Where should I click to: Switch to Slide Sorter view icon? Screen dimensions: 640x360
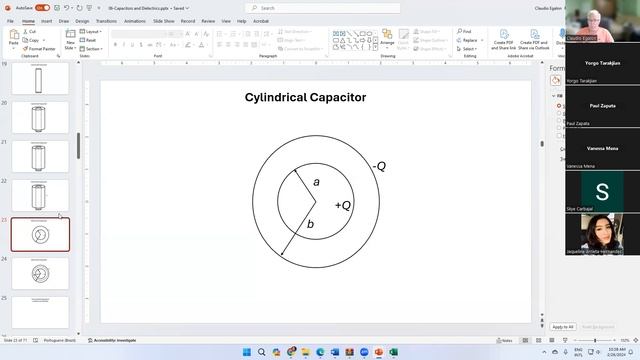(539, 340)
